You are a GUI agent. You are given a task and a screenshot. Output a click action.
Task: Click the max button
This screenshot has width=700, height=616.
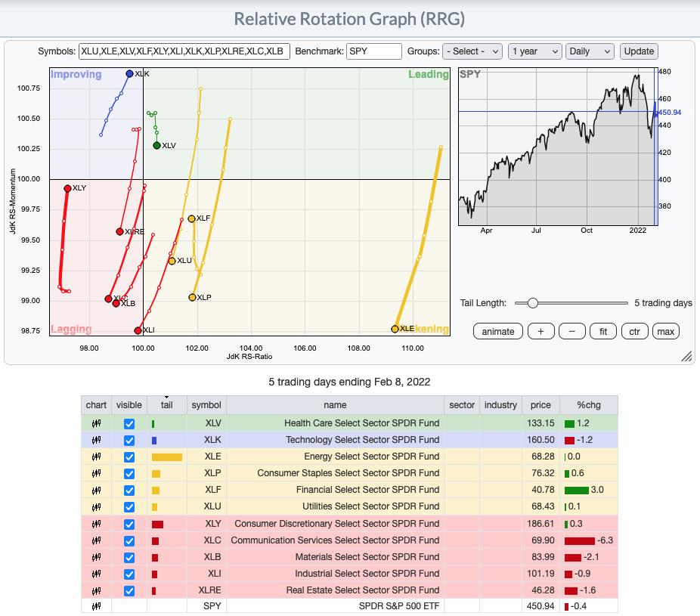click(x=666, y=331)
